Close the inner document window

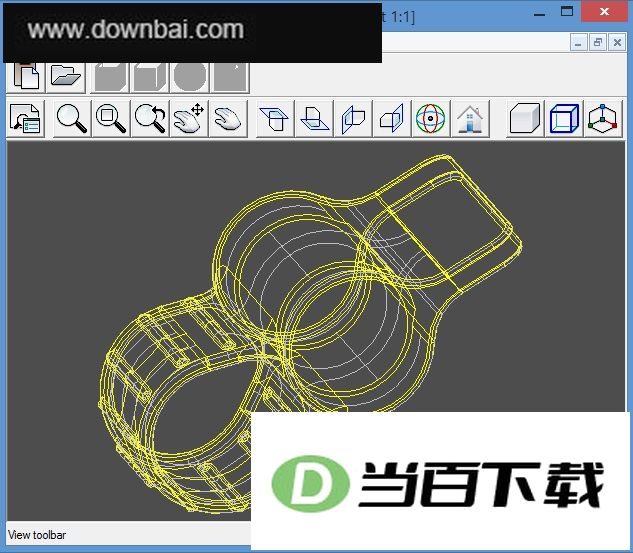[x=617, y=42]
